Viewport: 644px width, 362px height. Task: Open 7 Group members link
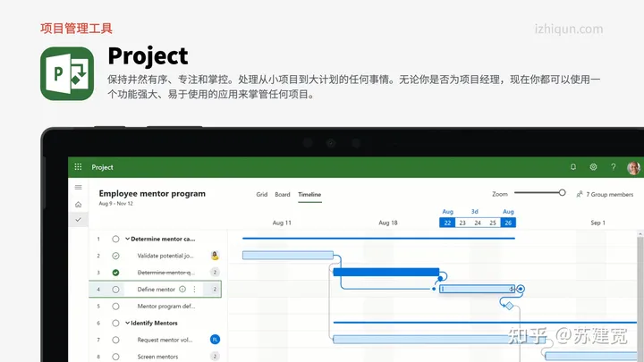609,194
